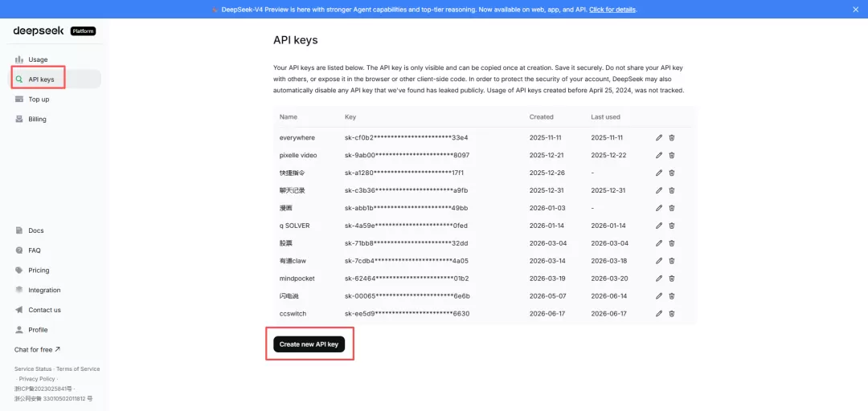Delete the key created 2025-12-26

pyautogui.click(x=671, y=173)
